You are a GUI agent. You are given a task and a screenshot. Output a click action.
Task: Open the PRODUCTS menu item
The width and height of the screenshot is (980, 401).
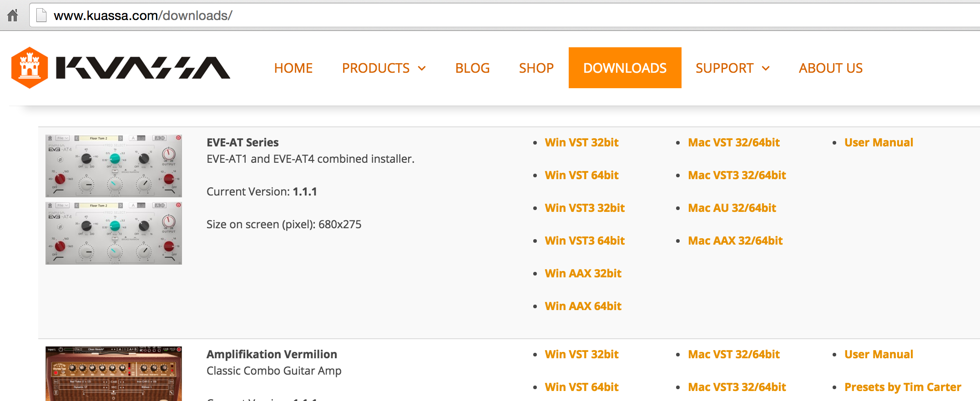click(x=376, y=68)
